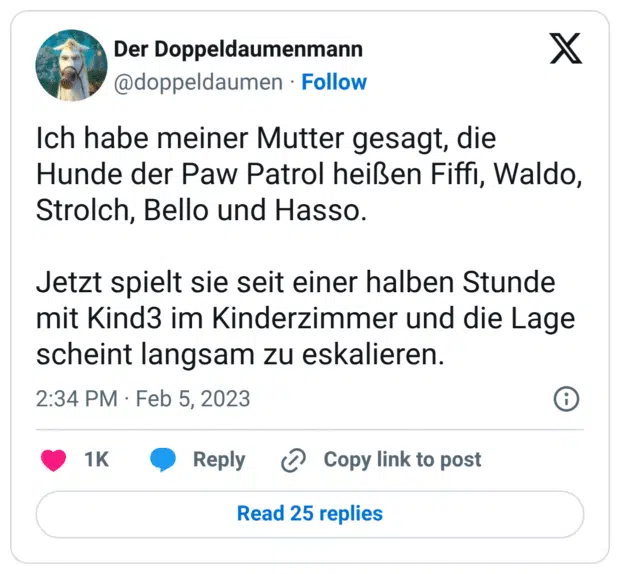This screenshot has width=620, height=574.
Task: Click the Feb 5, 2023 date
Action: (x=195, y=399)
